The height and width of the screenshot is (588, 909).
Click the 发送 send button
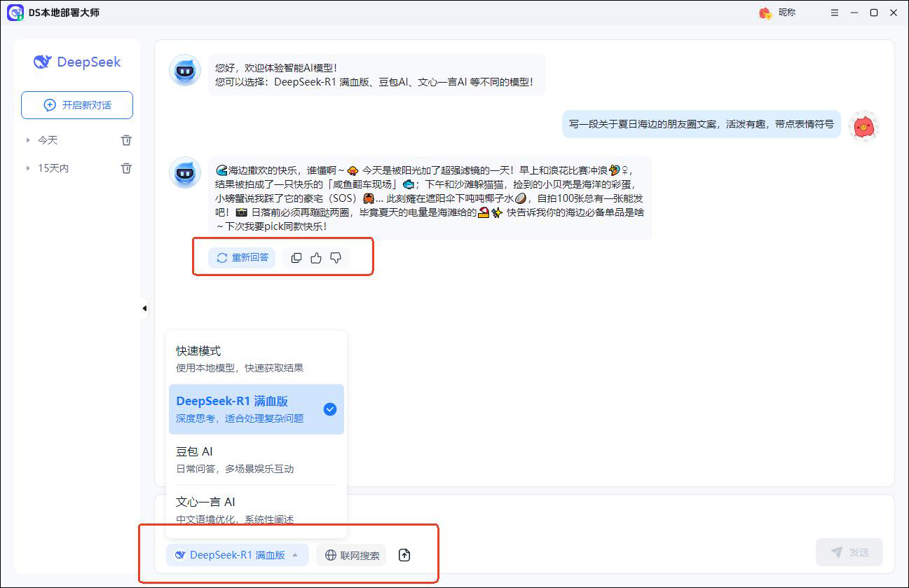coord(849,553)
